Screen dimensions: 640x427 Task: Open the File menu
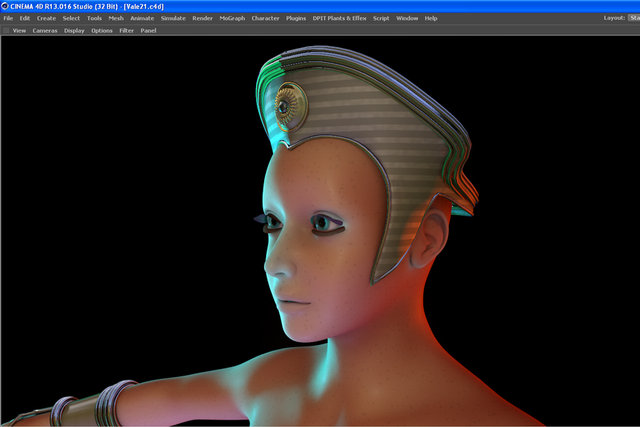[8, 18]
